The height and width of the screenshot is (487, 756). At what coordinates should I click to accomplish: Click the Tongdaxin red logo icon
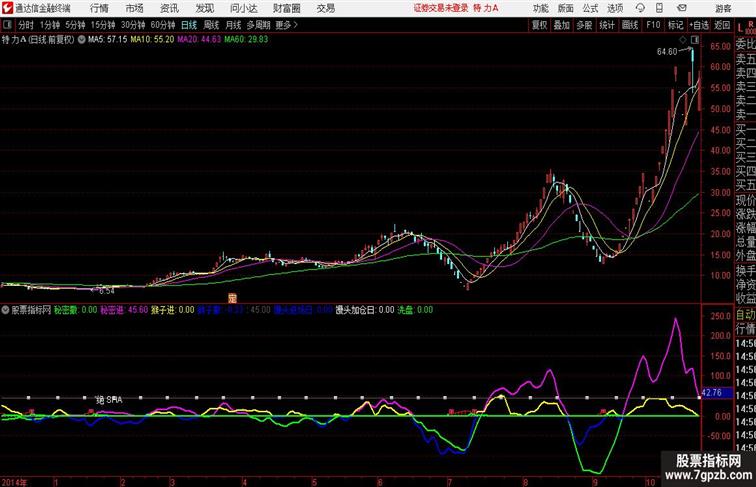8,8
